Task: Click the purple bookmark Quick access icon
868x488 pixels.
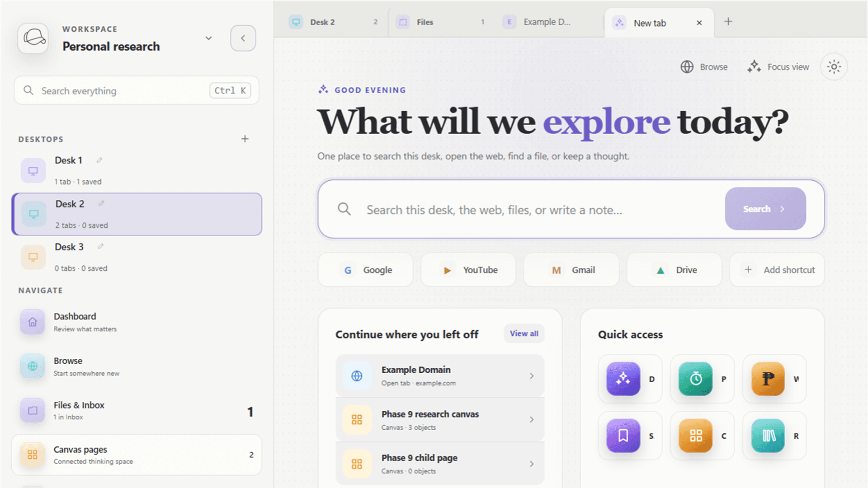Action: pyautogui.click(x=623, y=436)
